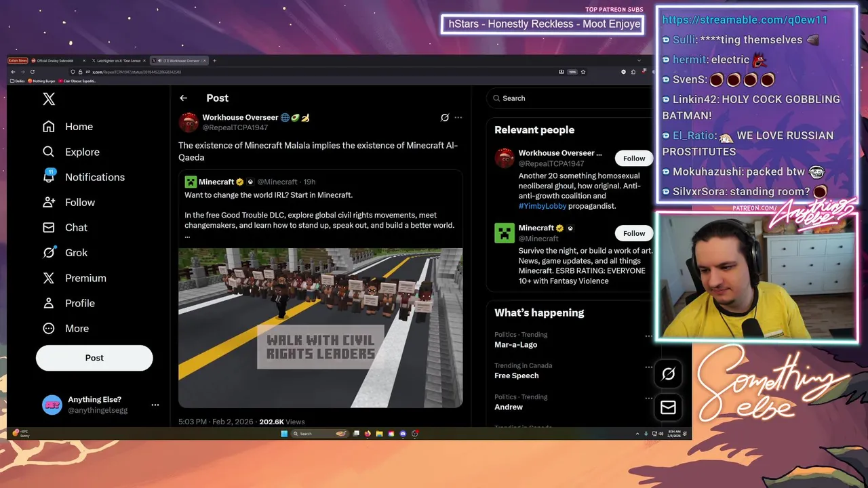This screenshot has width=868, height=488.
Task: Click Minecraft creeper avatar in quoted post
Action: (191, 182)
